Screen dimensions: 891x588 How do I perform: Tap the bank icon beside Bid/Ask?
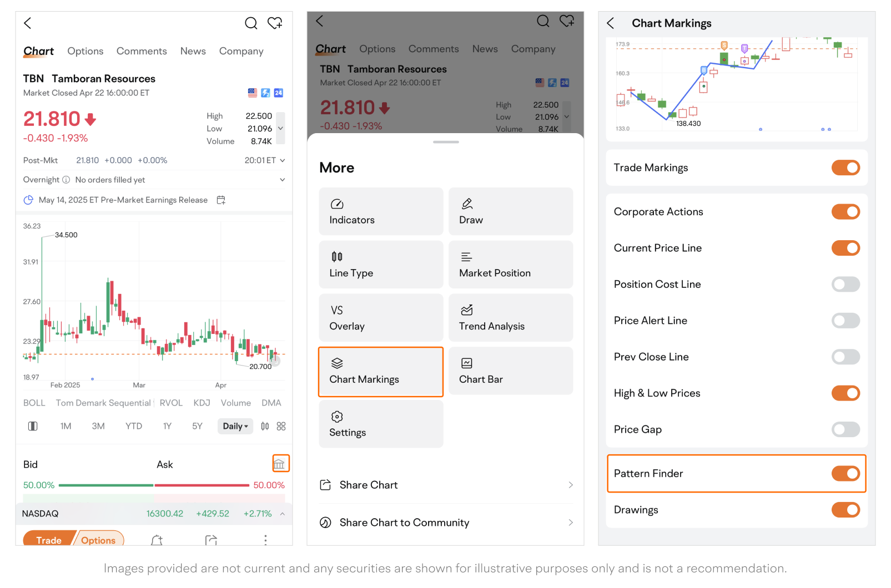[x=280, y=464]
